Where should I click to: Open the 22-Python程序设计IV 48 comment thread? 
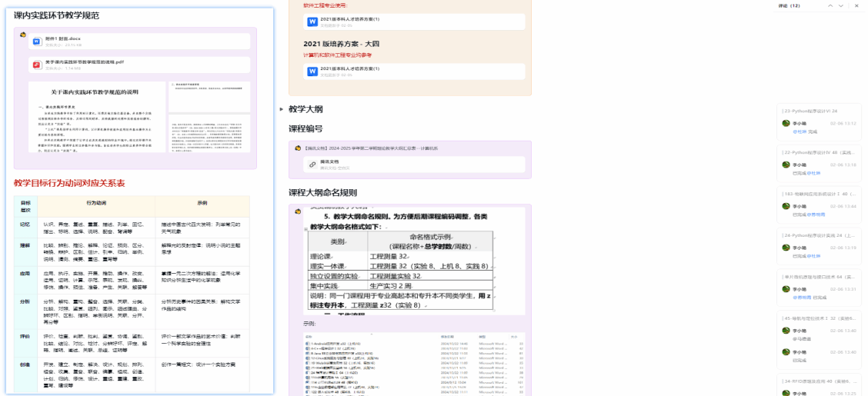[819, 153]
